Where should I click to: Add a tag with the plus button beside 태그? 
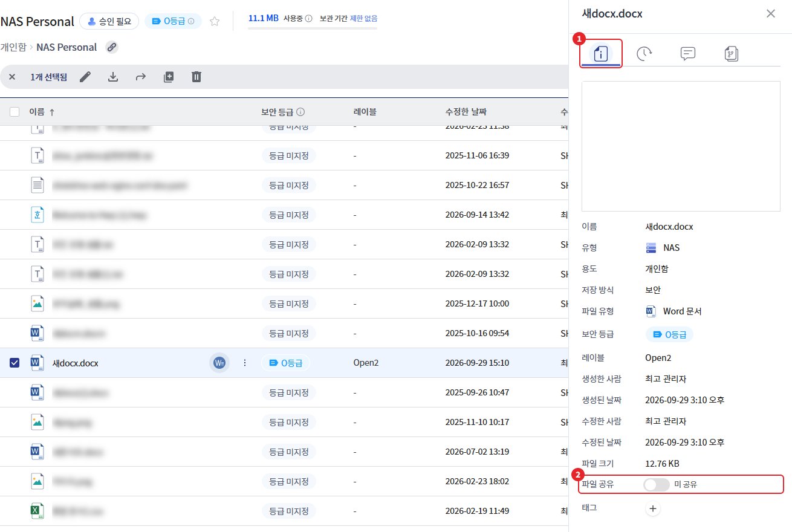(x=653, y=508)
